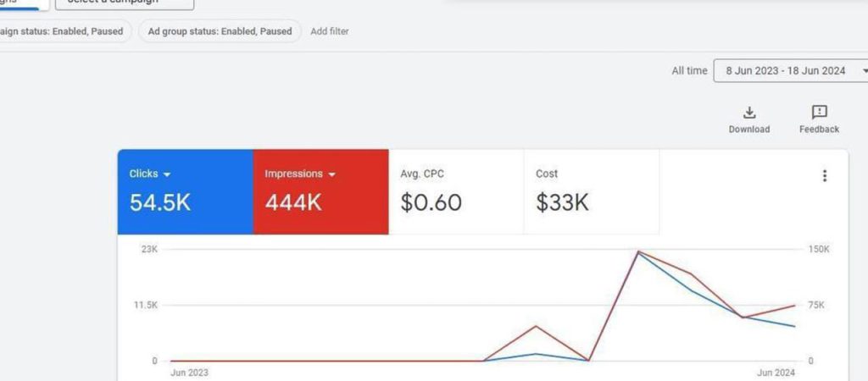Switch to the partially visible Campaigns tab
This screenshot has width=868, height=381.
pyautogui.click(x=17, y=3)
